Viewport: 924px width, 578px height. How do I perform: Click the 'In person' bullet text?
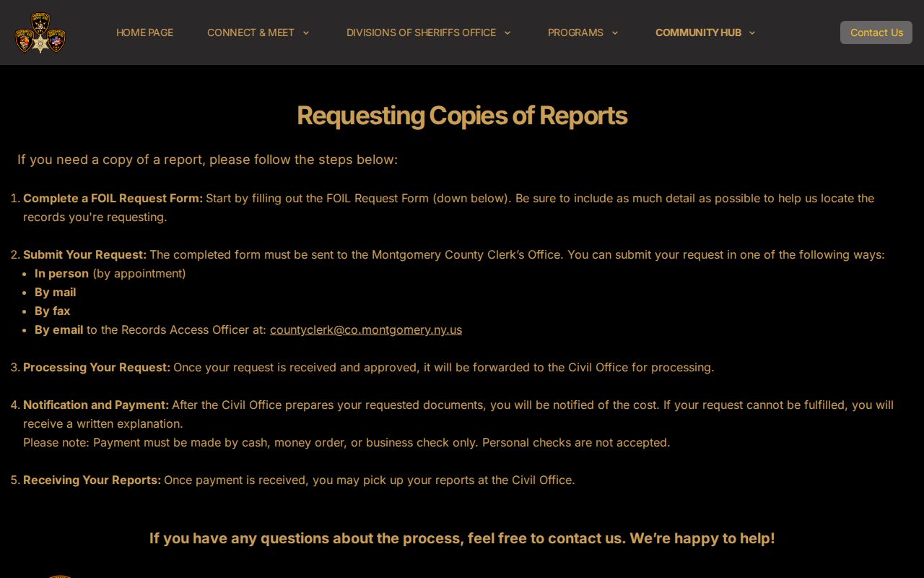(x=61, y=273)
